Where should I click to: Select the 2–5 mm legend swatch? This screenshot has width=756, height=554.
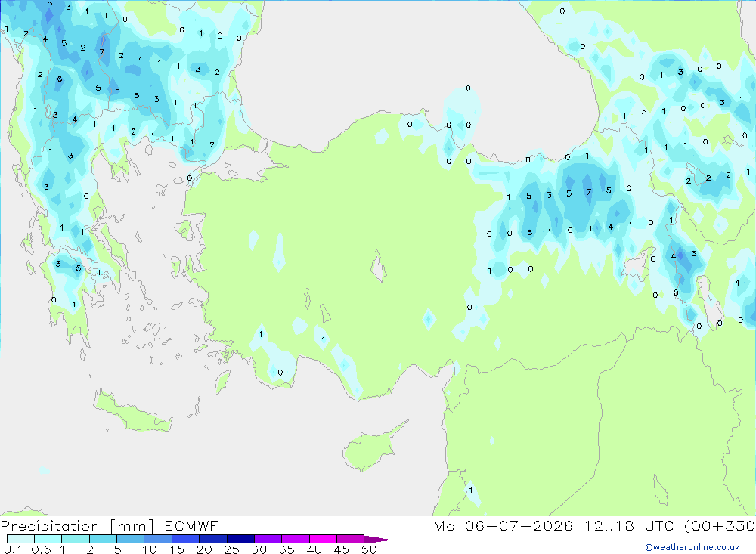tap(103, 539)
